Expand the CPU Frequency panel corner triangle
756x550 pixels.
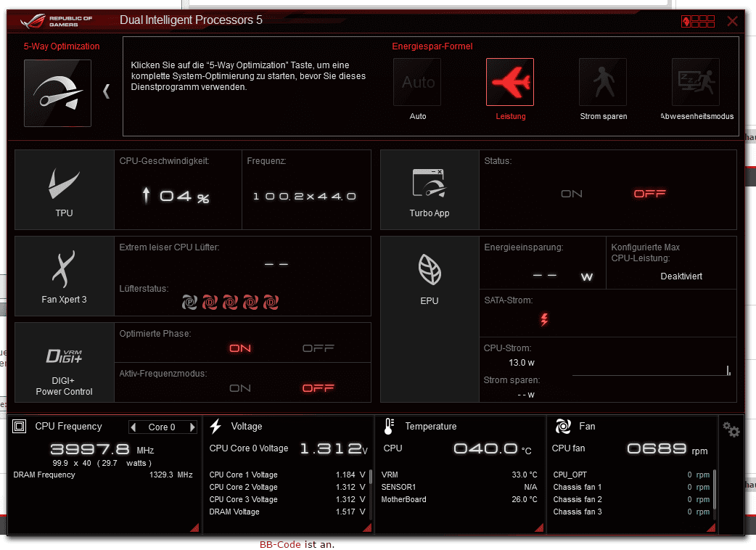point(194,528)
